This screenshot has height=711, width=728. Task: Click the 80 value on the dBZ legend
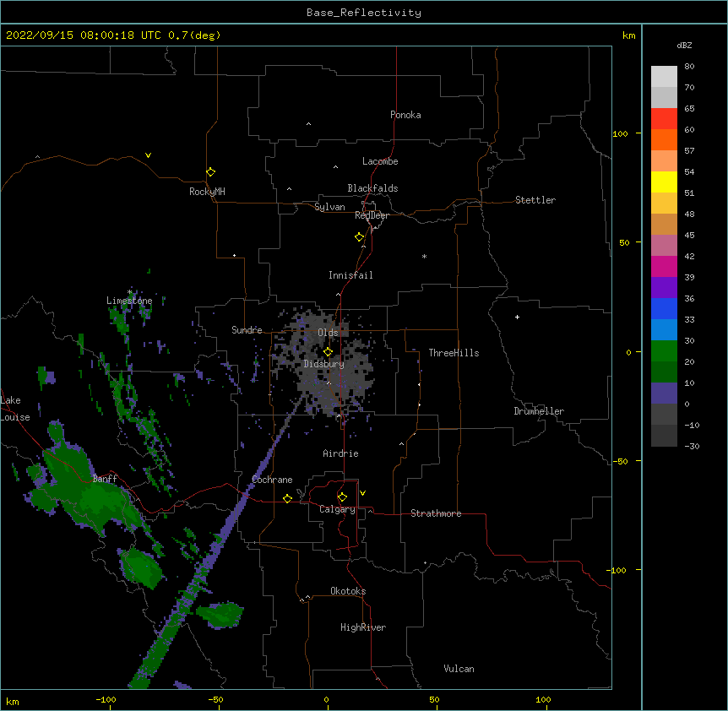[x=689, y=67]
